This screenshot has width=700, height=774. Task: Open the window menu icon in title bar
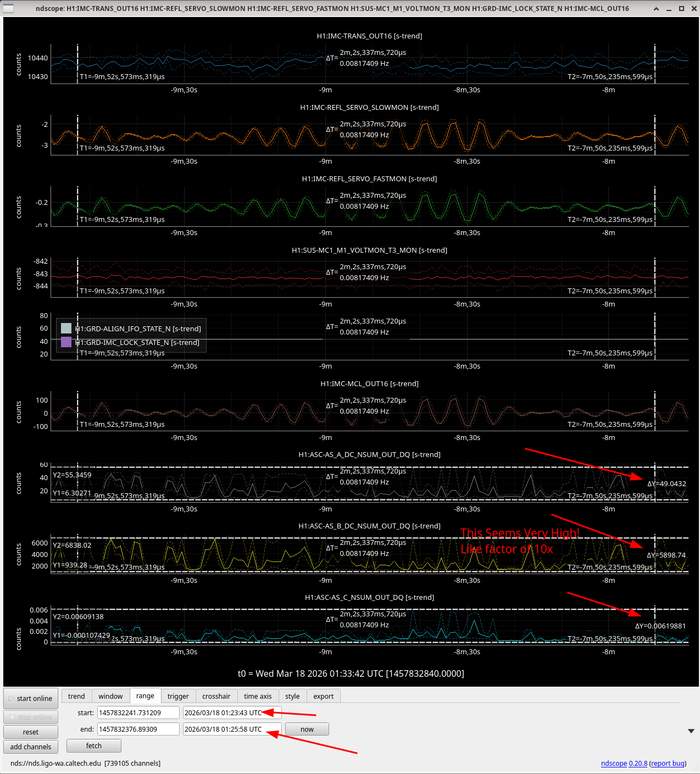(x=8, y=8)
